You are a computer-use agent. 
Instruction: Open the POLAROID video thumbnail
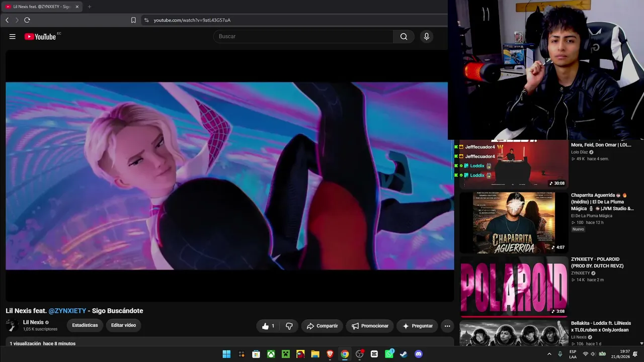click(x=514, y=287)
